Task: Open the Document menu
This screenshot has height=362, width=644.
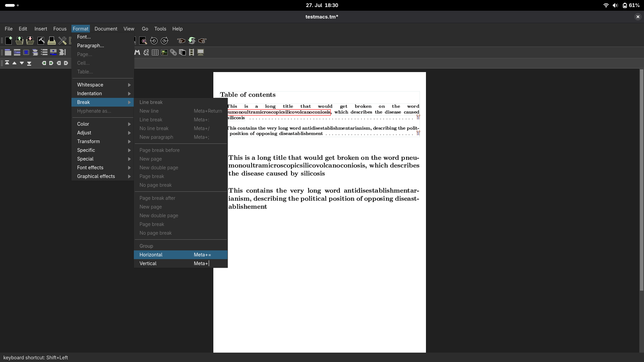Action: [x=106, y=29]
